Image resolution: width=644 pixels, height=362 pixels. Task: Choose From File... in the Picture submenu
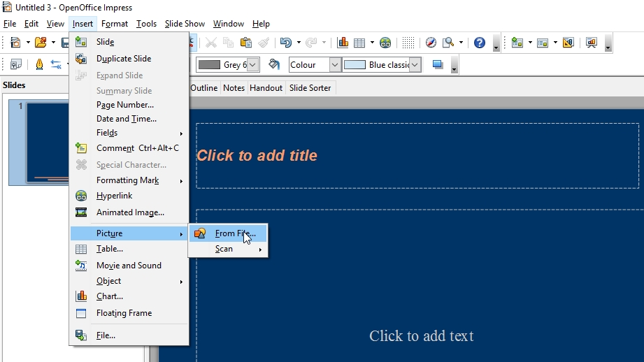pyautogui.click(x=229, y=233)
